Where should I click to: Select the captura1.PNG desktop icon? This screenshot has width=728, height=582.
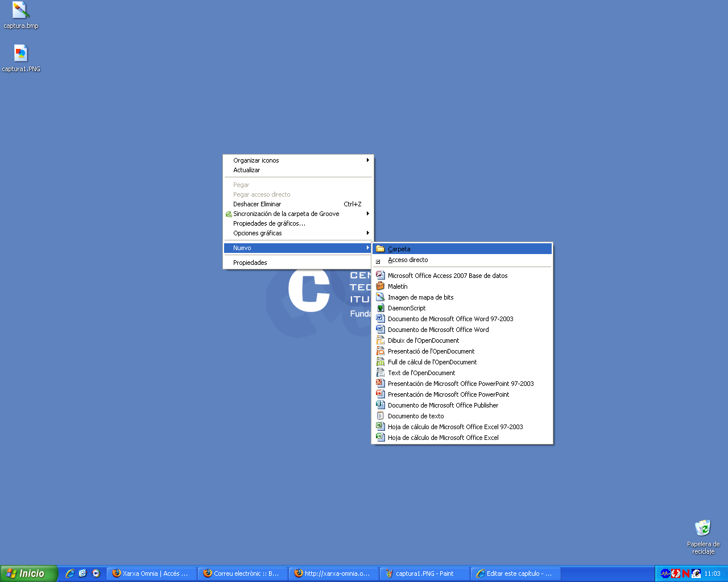click(21, 59)
